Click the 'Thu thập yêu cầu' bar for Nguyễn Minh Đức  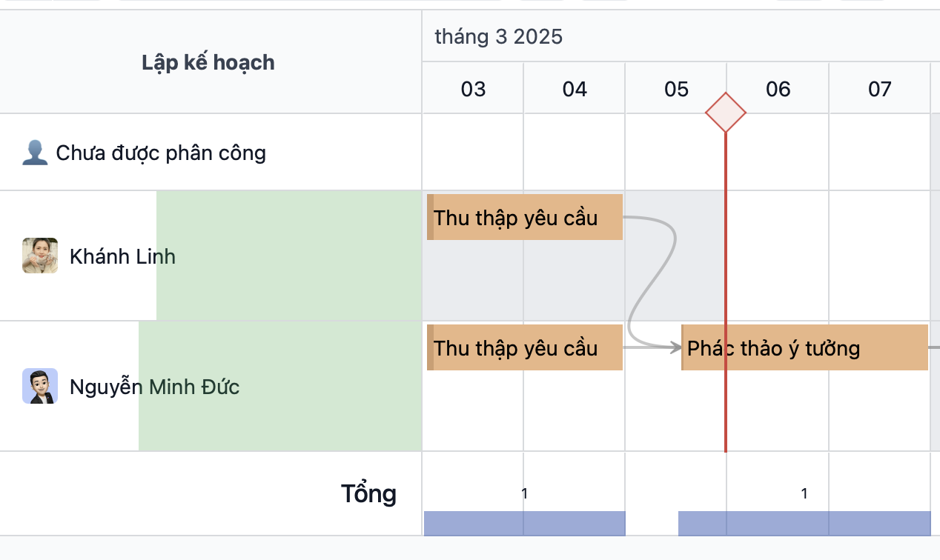click(524, 347)
